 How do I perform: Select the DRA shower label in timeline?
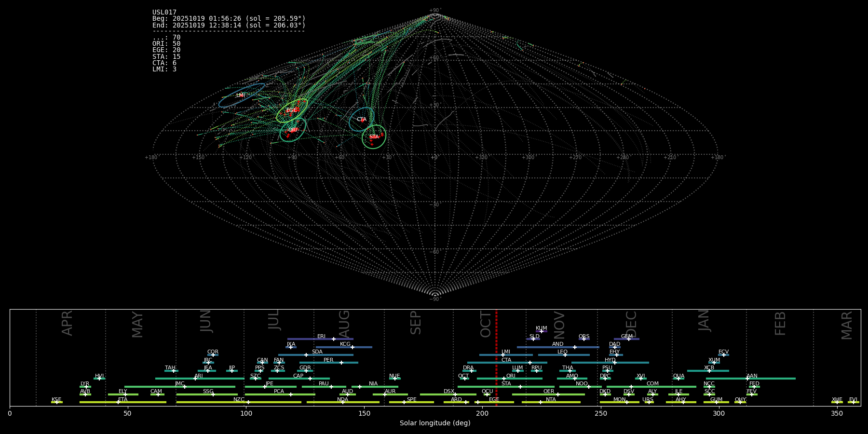point(468,368)
